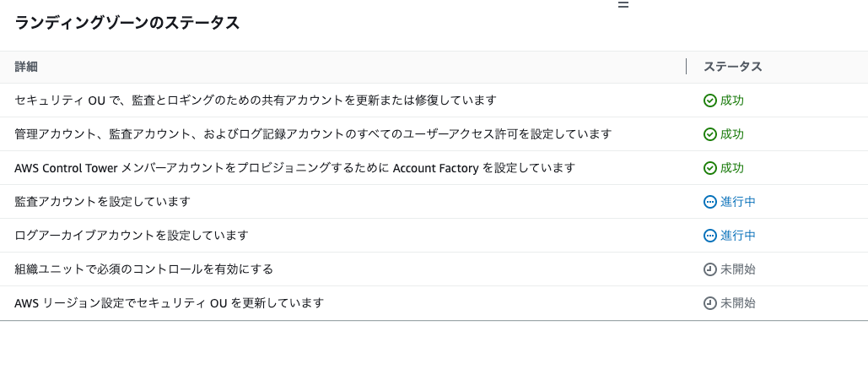Select 監査アカウントを設定しています row text

coord(102,202)
